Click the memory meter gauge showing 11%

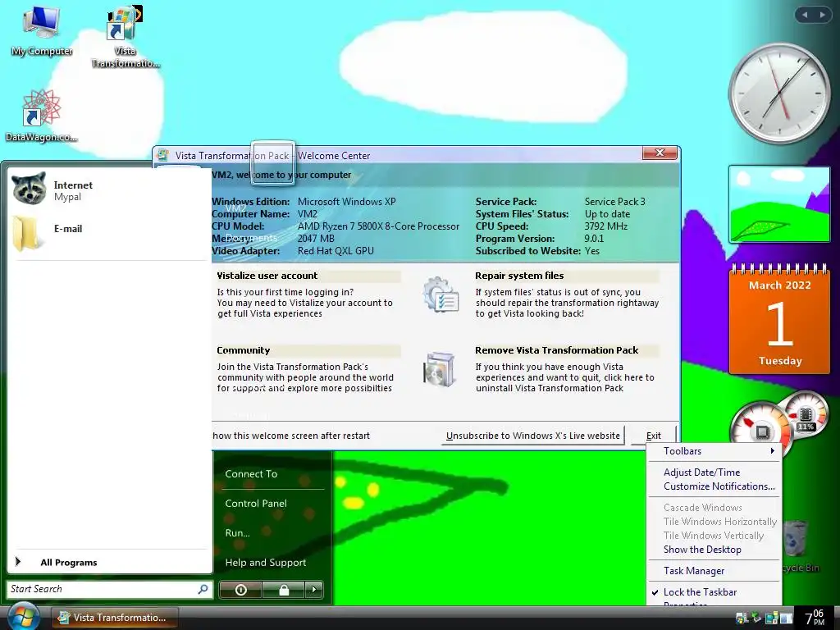pyautogui.click(x=806, y=416)
